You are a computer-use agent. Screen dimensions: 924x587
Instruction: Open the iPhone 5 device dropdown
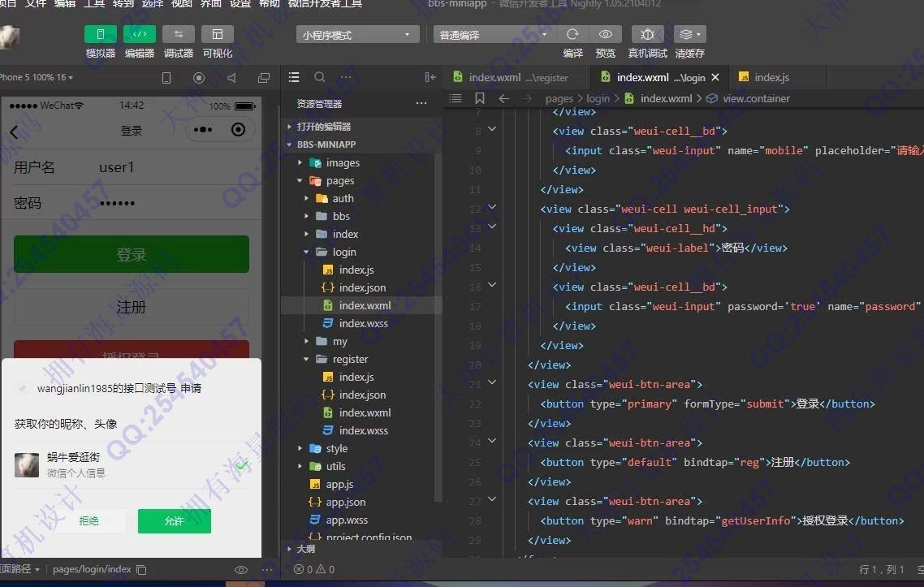click(37, 77)
